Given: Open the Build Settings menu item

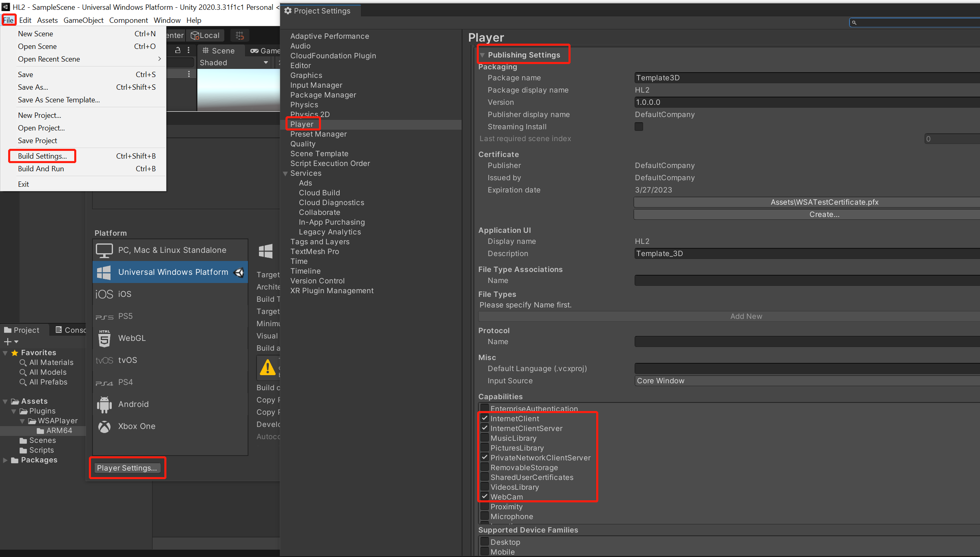Looking at the screenshot, I should pos(42,155).
